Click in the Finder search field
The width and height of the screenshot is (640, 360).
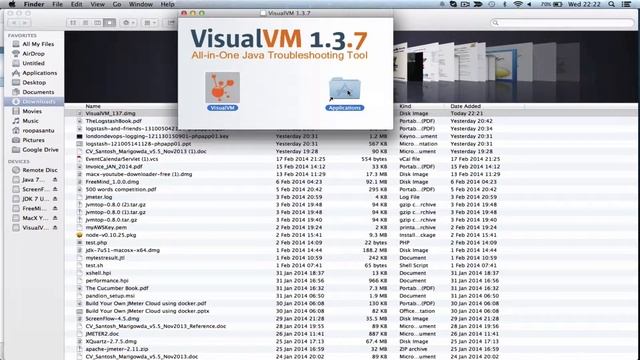(562, 23)
